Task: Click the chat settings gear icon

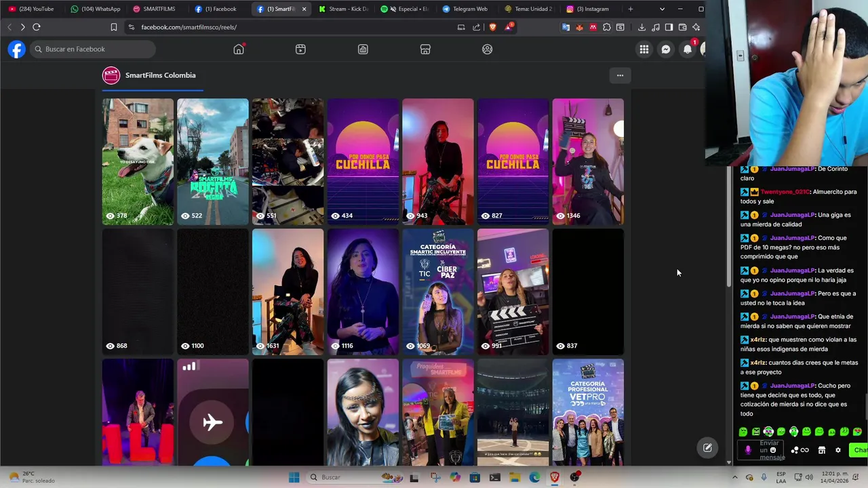Action: coord(838,450)
